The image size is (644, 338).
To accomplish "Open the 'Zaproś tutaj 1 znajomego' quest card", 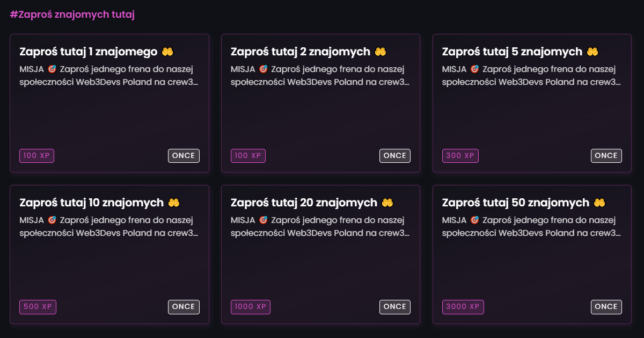I will pyautogui.click(x=109, y=103).
